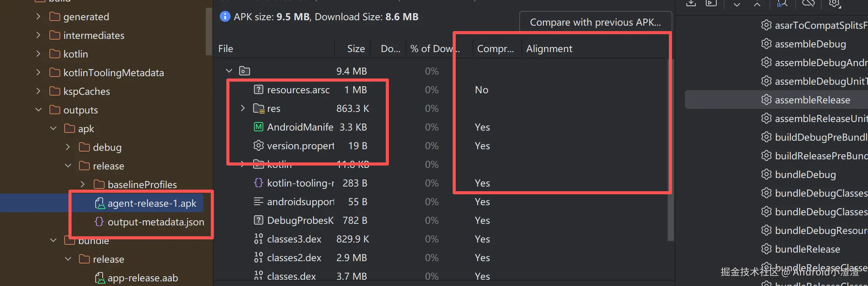Open Analyze Dependencies in Gradle toolbar

tap(782, 3)
